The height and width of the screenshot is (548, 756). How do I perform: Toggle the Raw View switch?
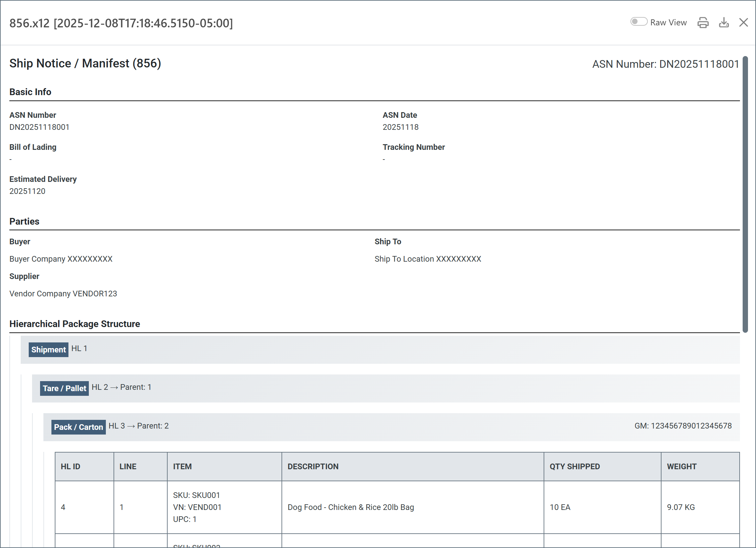(x=638, y=22)
